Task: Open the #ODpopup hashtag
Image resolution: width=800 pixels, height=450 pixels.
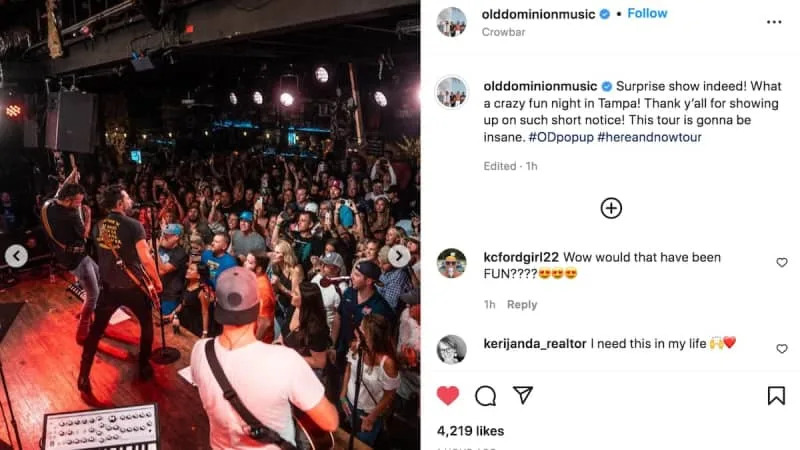Action: 561,137
